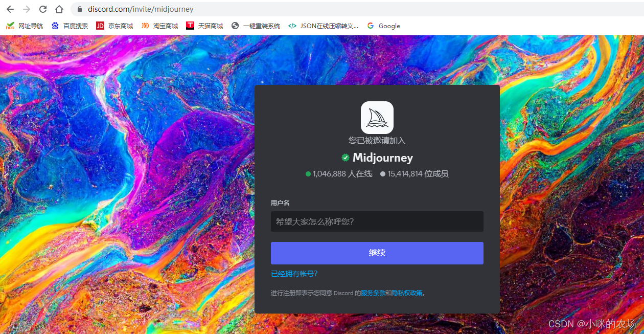Reload the page using the refresh icon

click(43, 9)
